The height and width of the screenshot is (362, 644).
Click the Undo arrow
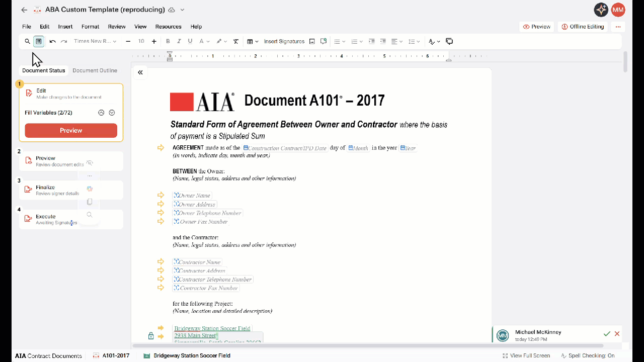(x=52, y=41)
